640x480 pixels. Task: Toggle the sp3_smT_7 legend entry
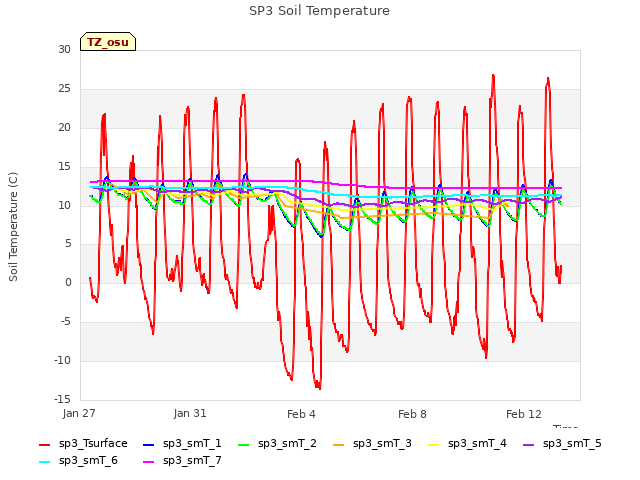pos(182,460)
